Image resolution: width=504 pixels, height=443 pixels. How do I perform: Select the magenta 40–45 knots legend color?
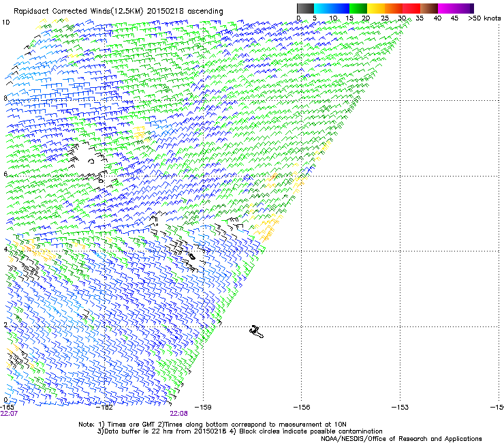447,8
